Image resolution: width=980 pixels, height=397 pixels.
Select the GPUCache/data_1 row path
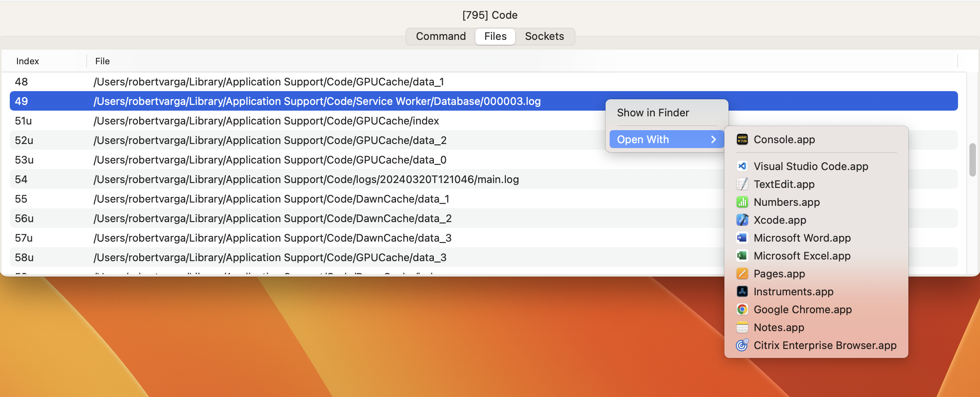tap(269, 82)
